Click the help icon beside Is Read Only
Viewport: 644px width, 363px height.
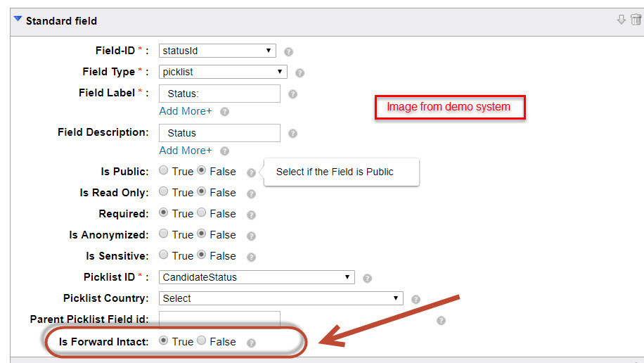point(252,193)
